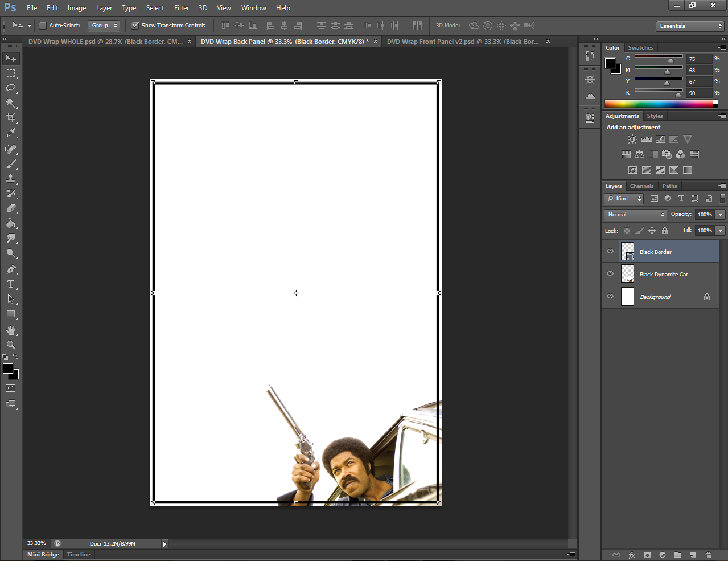Select the Eyedropper tool
The image size is (728, 561).
coord(11,133)
